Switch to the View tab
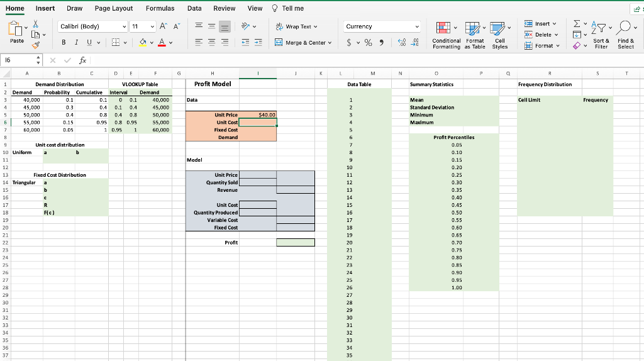This screenshot has width=644, height=361. click(x=255, y=8)
